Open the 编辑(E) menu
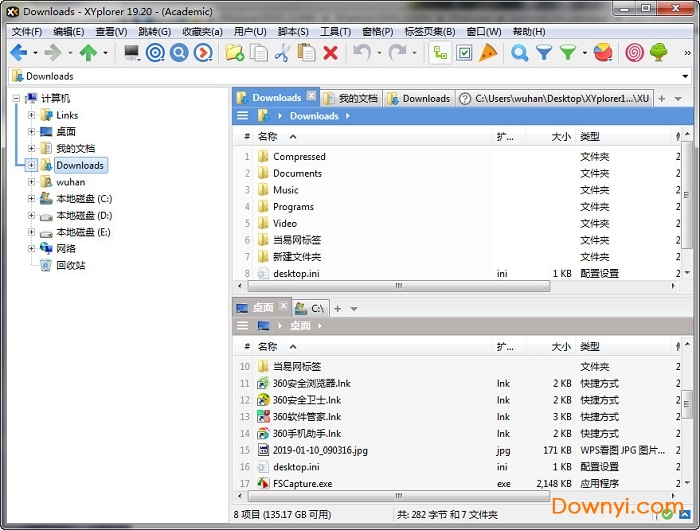 (x=68, y=32)
